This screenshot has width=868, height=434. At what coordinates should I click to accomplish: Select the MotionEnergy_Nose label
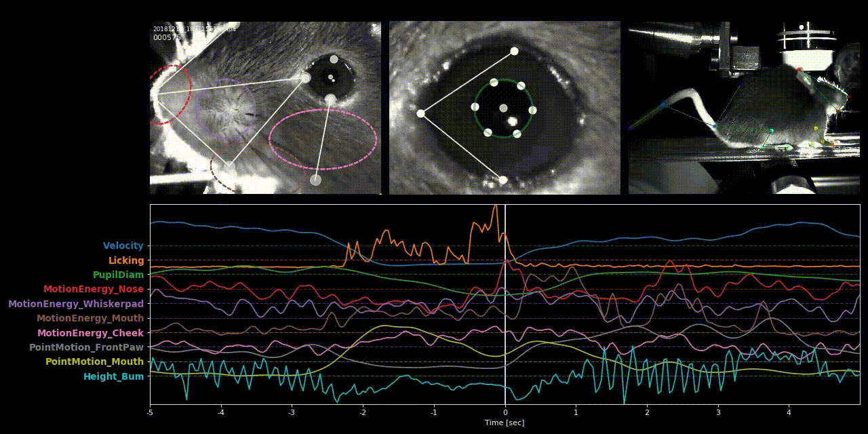tap(94, 290)
